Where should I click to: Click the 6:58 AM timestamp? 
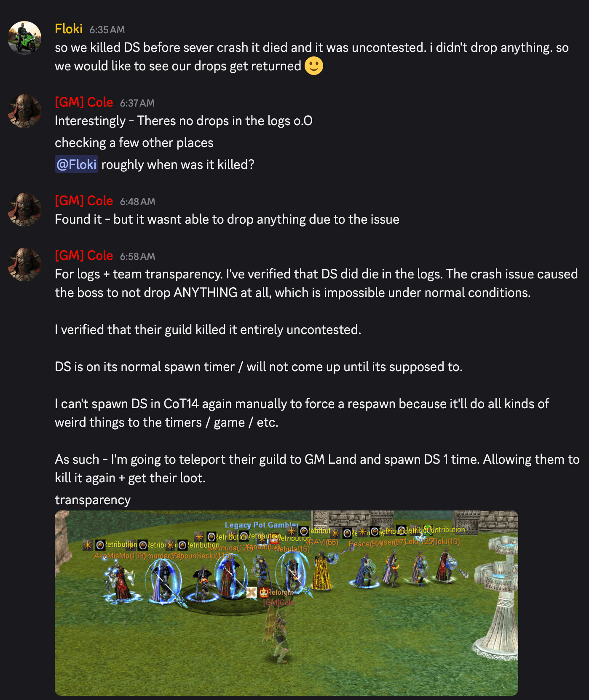point(138,256)
